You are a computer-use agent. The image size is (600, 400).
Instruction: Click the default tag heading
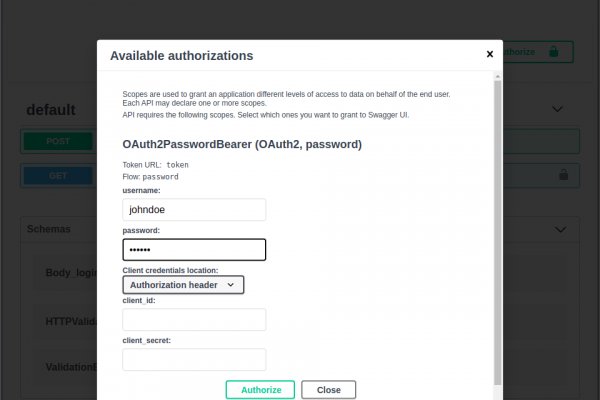51,109
